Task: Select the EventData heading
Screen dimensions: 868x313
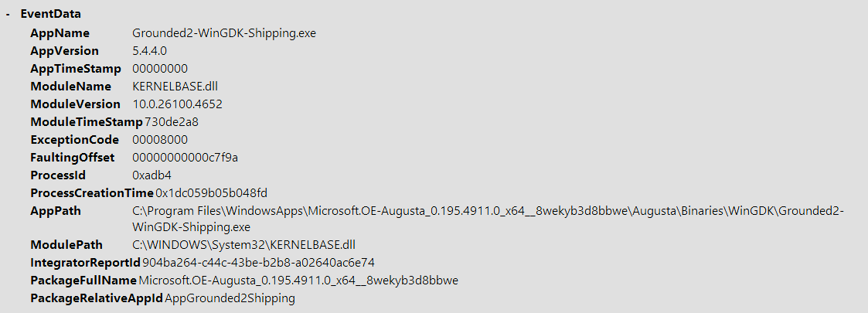Action: coord(50,15)
